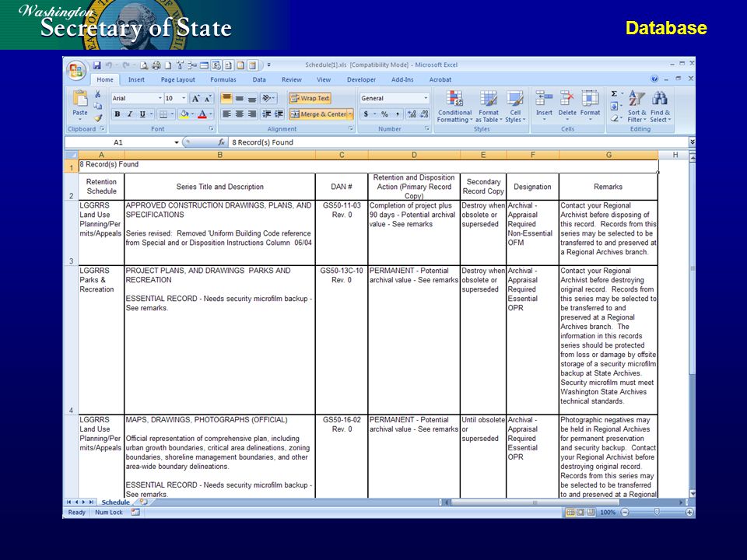The width and height of the screenshot is (747, 560).
Task: Switch to Page Layout view in status bar
Action: (580, 513)
